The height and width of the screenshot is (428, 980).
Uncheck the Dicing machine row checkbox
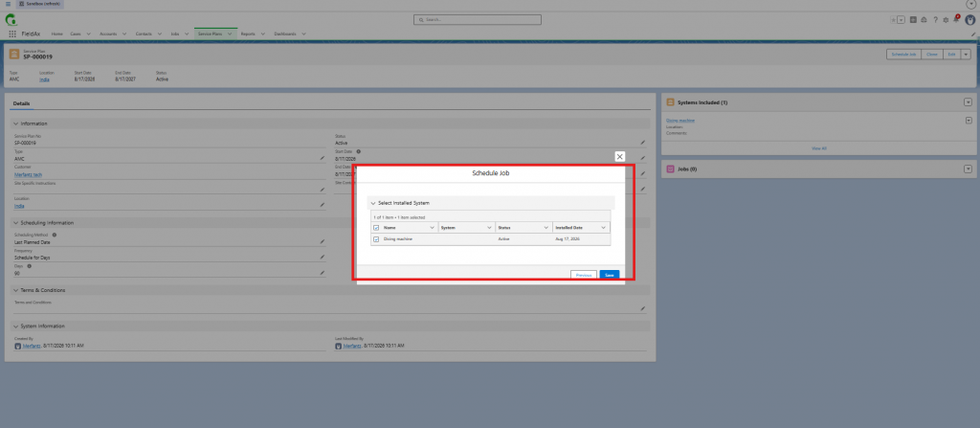click(x=376, y=239)
